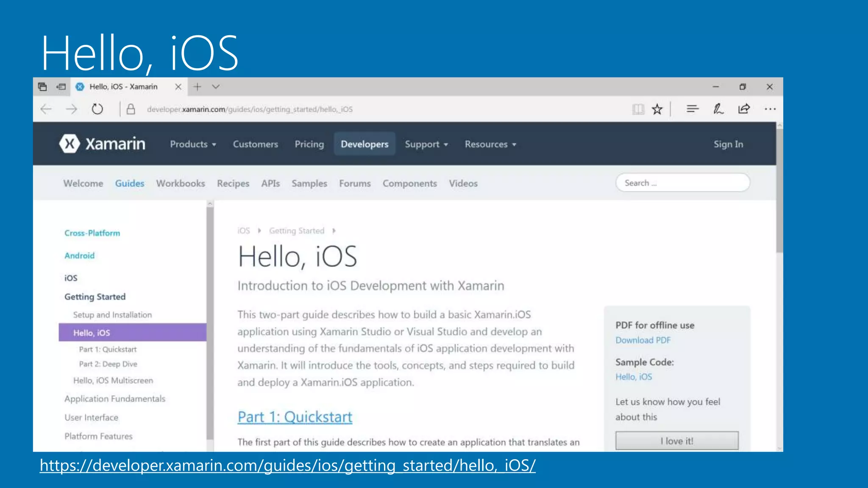Click the padlock site security icon
Screen dimensions: 868x488
(131, 109)
